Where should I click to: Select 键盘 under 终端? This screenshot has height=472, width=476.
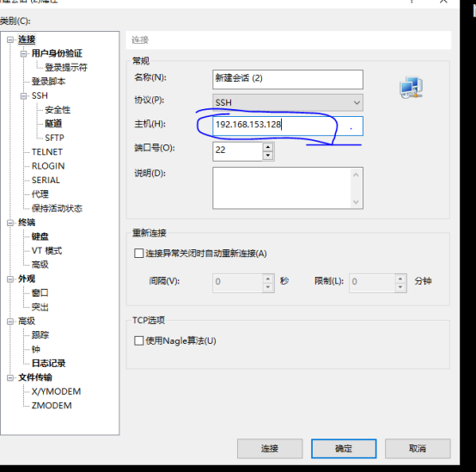coord(40,236)
